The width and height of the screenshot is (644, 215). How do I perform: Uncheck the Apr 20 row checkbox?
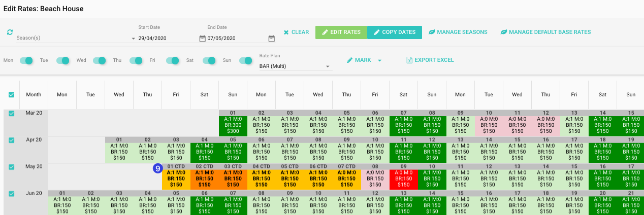(x=11, y=140)
